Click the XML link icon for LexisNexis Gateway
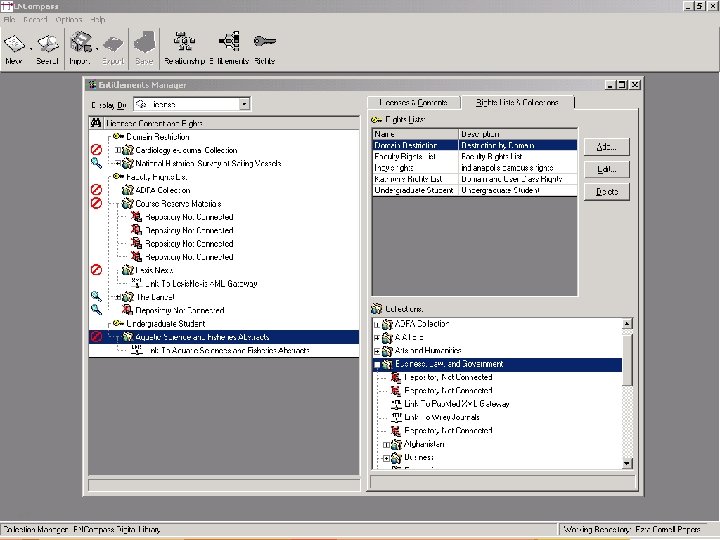The image size is (720, 540). [x=137, y=283]
